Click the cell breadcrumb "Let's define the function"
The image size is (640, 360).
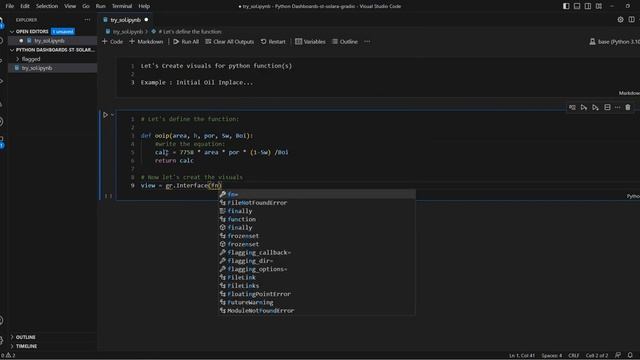tap(190, 31)
